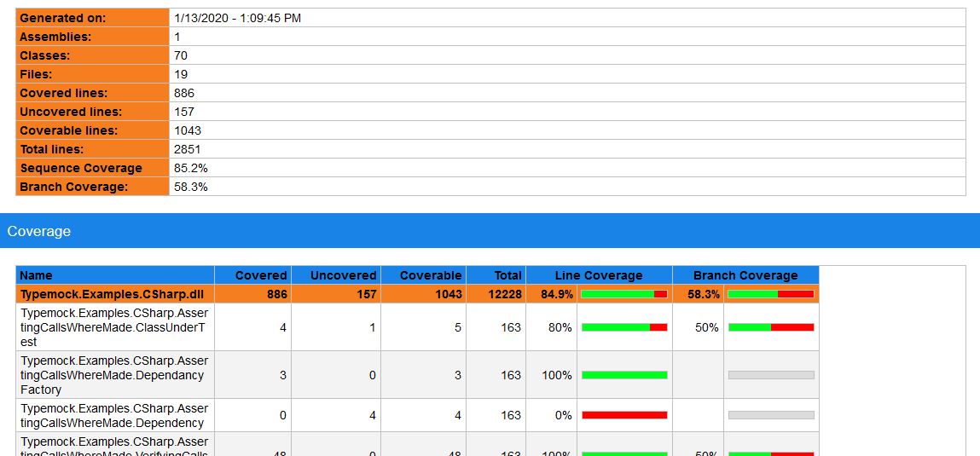This screenshot has width=980, height=456.
Task: Sort by the Line Coverage column header
Action: click(x=599, y=275)
